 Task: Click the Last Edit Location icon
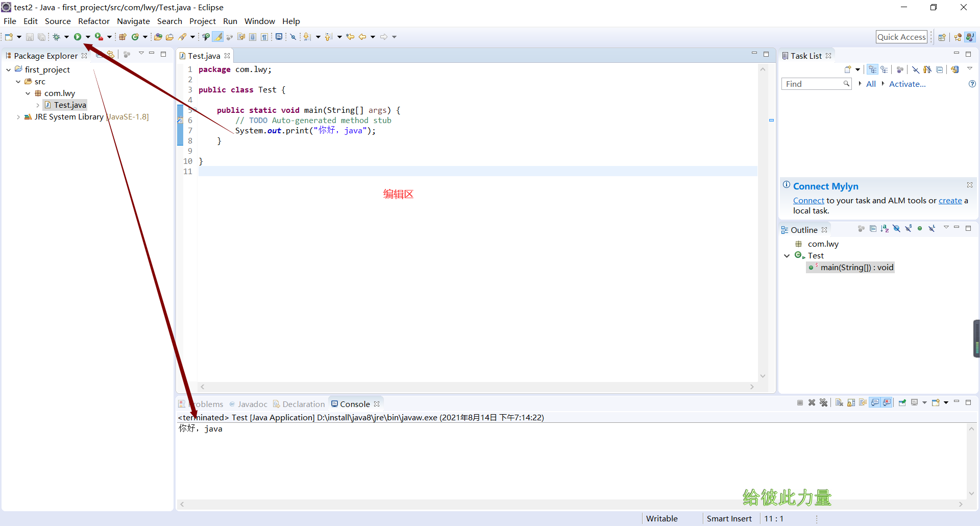tap(350, 37)
